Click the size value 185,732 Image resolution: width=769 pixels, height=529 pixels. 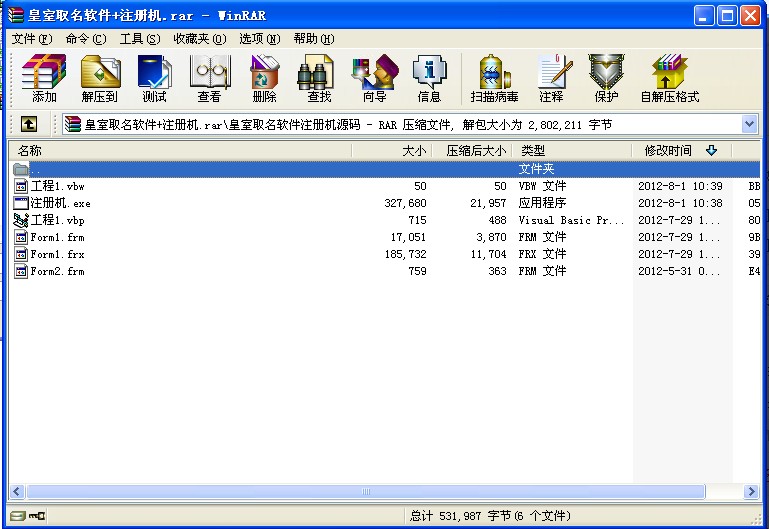coord(405,254)
